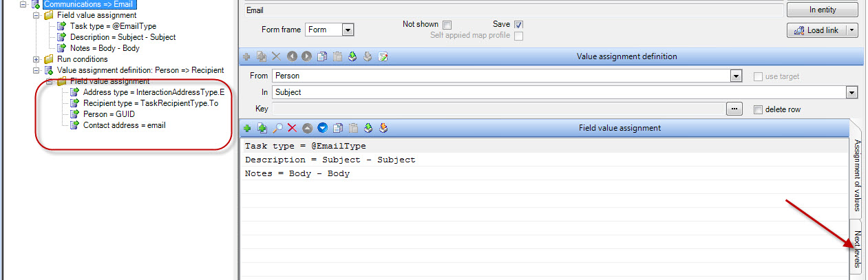Open the In Subject dropdown
868x280 pixels.
(852, 92)
